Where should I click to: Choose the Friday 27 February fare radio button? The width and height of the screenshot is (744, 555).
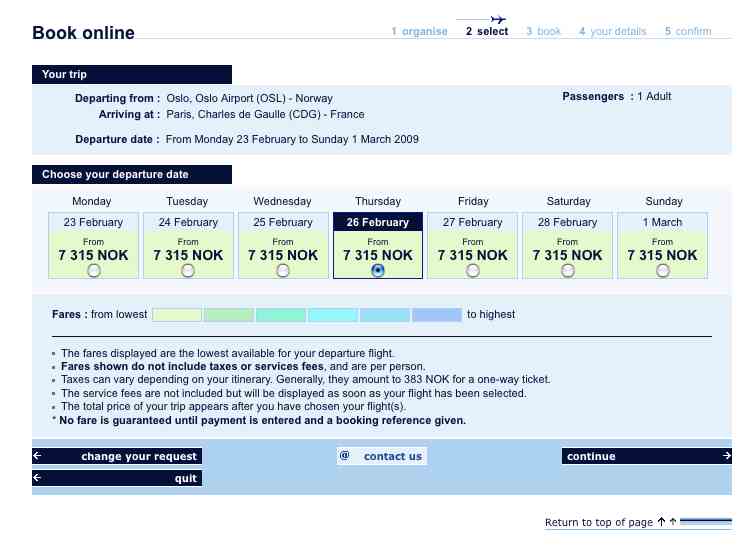[473, 270]
